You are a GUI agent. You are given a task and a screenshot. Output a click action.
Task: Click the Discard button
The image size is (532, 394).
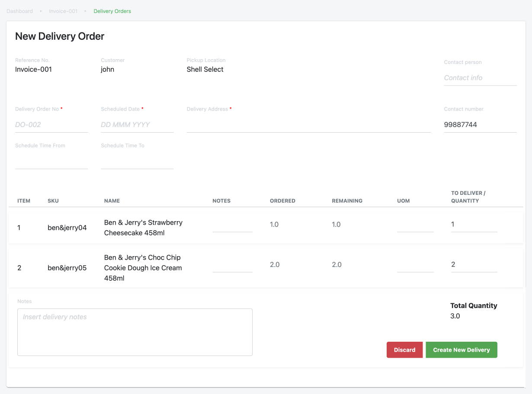coord(404,350)
